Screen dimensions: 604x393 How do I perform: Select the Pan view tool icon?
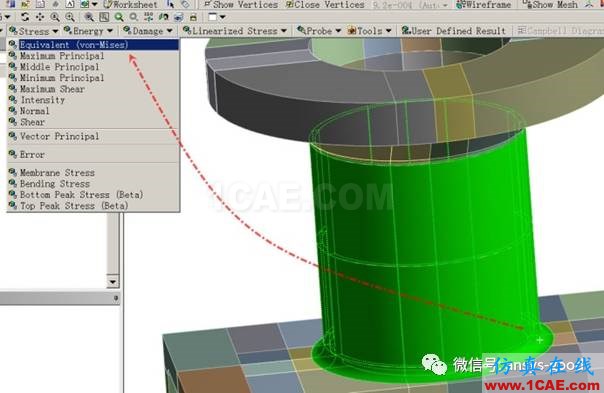[40, 17]
